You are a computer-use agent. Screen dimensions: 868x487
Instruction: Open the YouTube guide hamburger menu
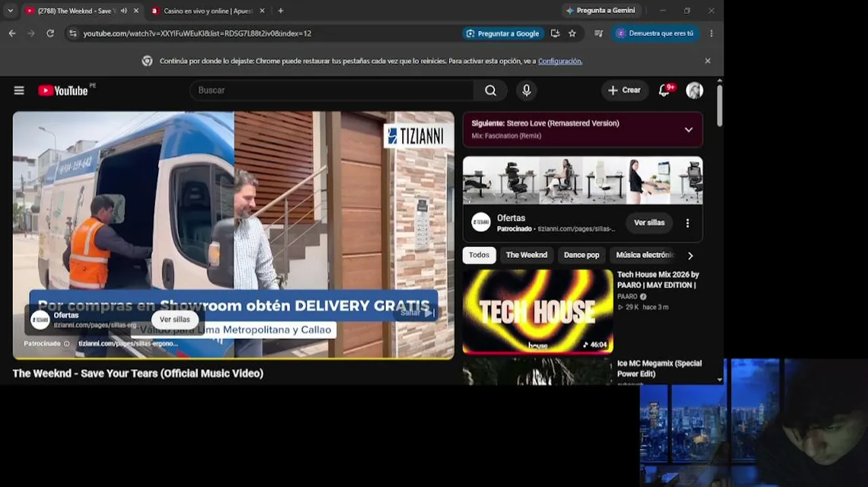click(x=19, y=91)
